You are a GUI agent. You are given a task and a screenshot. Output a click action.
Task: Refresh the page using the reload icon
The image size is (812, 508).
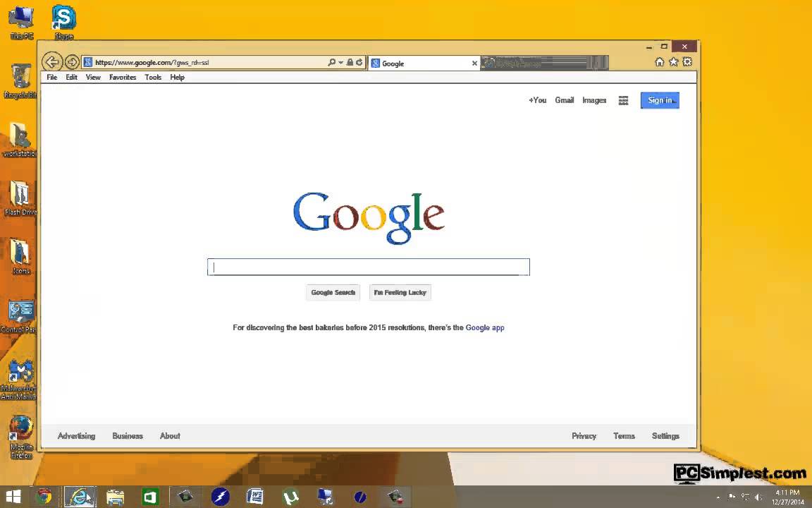point(359,62)
